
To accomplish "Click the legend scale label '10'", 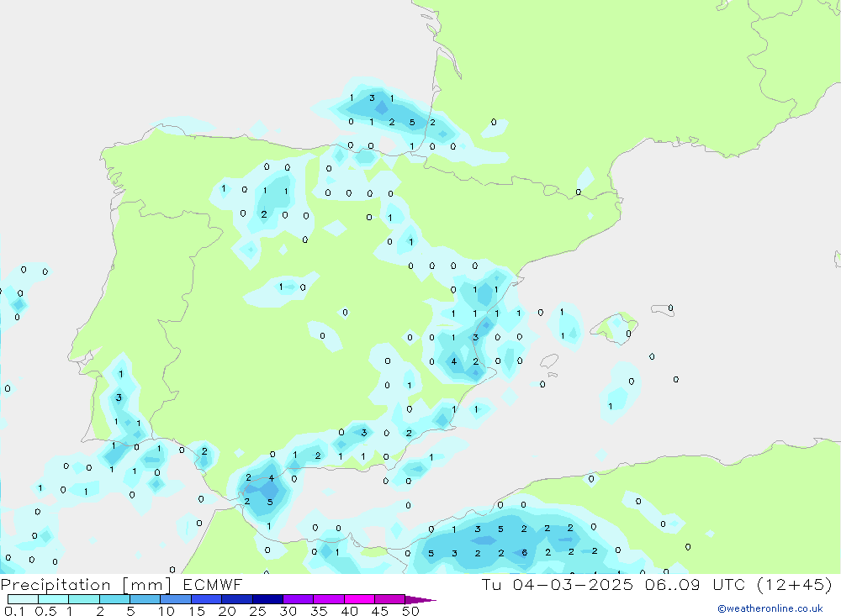I will click(x=167, y=611).
